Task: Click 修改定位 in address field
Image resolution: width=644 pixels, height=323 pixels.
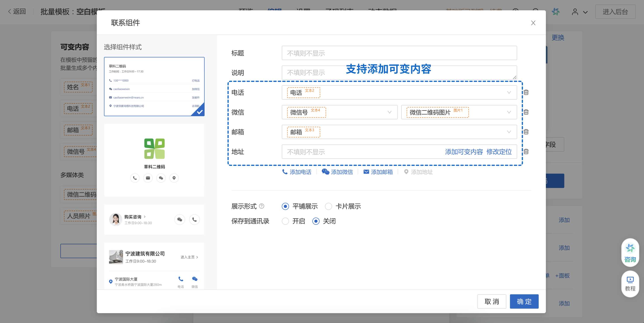Action: pos(499,152)
